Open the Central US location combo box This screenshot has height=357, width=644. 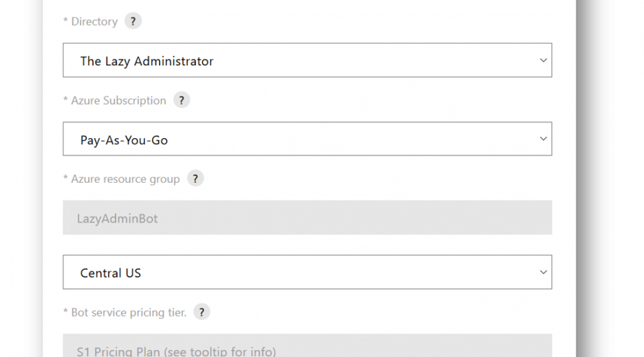click(307, 272)
